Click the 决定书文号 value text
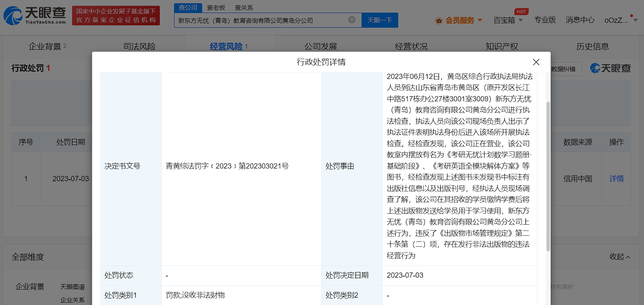This screenshot has height=305, width=644. pos(227,166)
